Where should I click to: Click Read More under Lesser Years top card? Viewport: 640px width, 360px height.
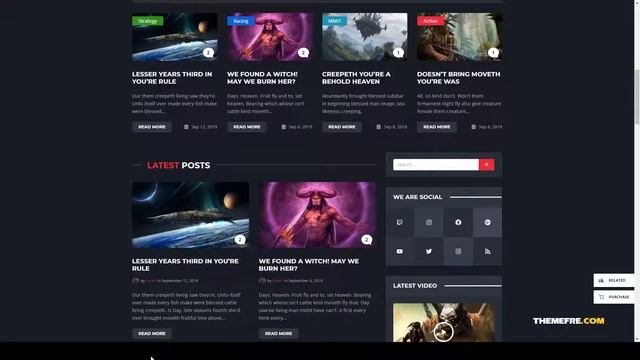tap(152, 127)
